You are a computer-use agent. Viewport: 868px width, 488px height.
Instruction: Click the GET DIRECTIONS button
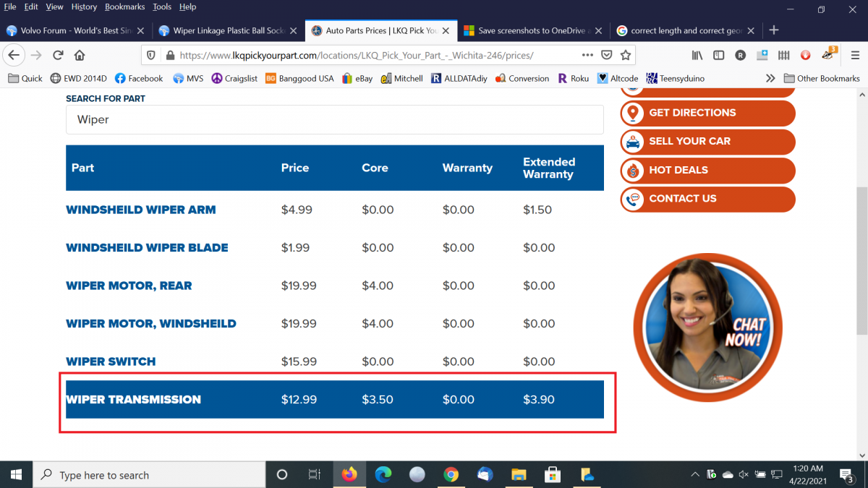pyautogui.click(x=707, y=113)
